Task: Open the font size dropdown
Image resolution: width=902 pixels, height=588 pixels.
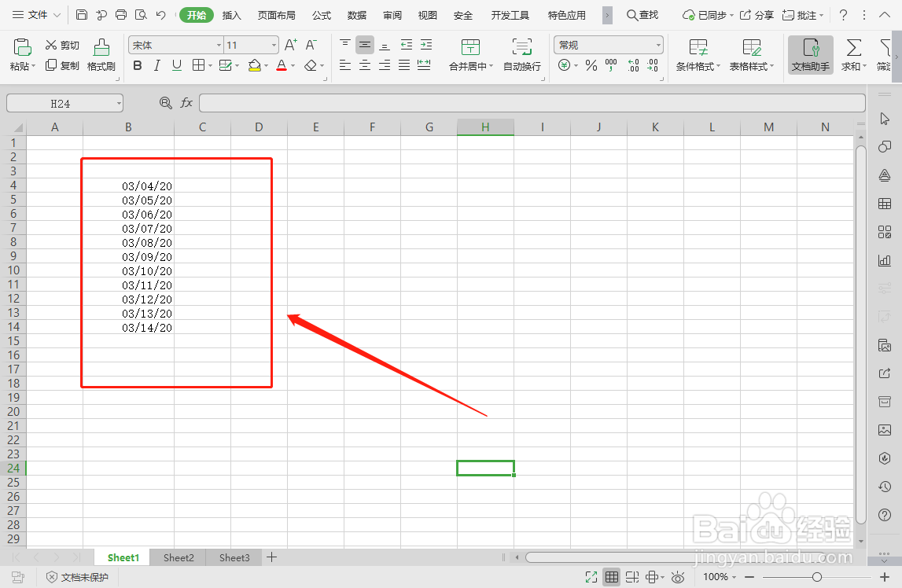Action: pyautogui.click(x=274, y=45)
